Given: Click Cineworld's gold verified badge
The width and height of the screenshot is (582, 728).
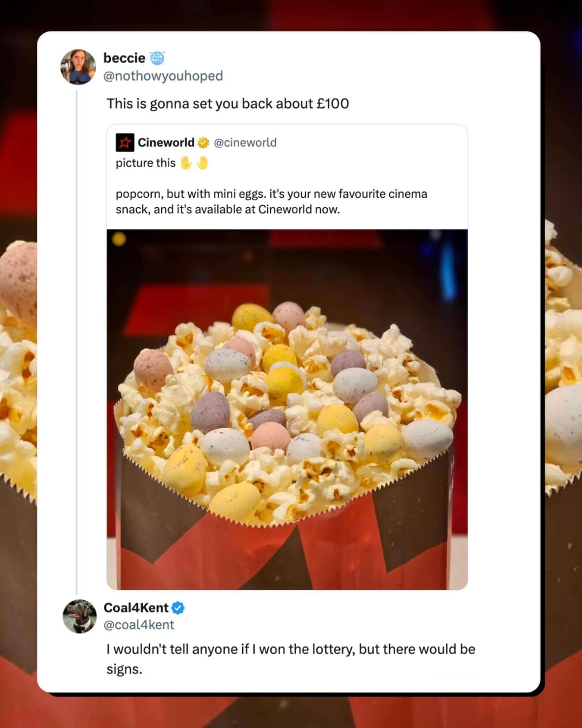Looking at the screenshot, I should [x=203, y=143].
